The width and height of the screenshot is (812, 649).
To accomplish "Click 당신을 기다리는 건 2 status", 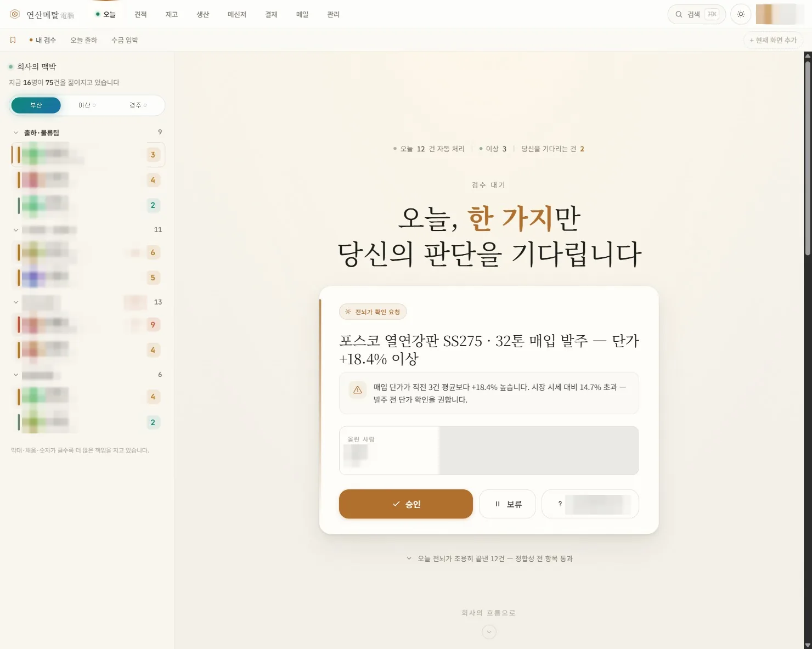I will [552, 149].
